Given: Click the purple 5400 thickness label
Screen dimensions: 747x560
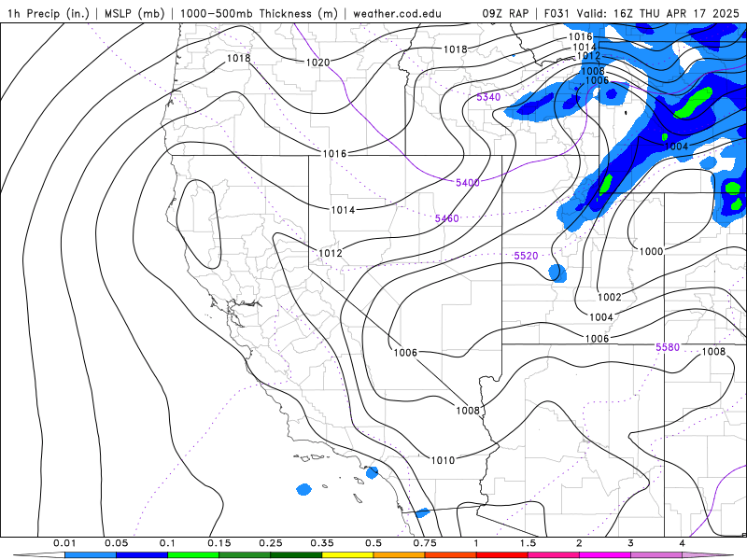Looking at the screenshot, I should click(468, 183).
